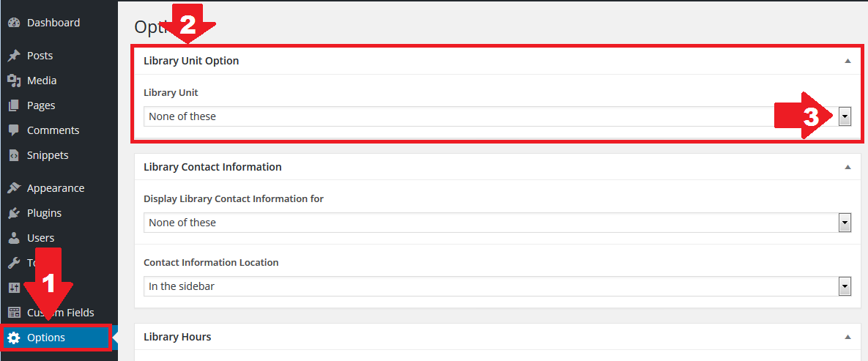Open the Media menu link
This screenshot has width=868, height=361.
(x=42, y=81)
